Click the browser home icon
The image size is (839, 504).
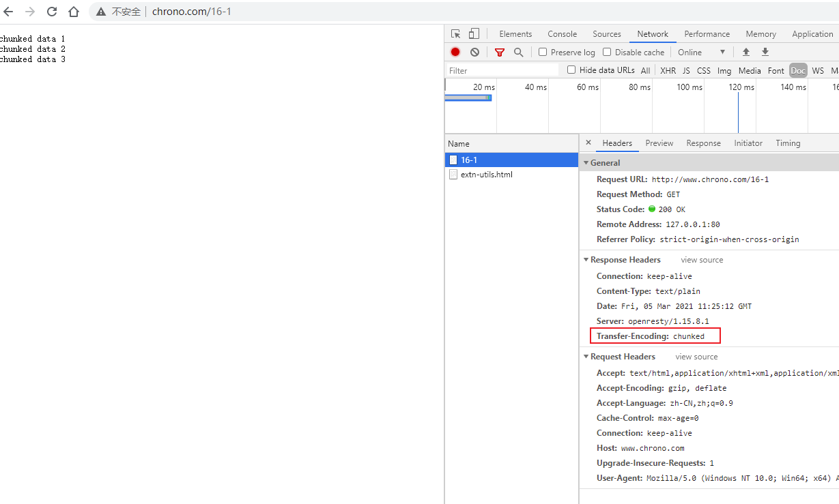pyautogui.click(x=74, y=12)
